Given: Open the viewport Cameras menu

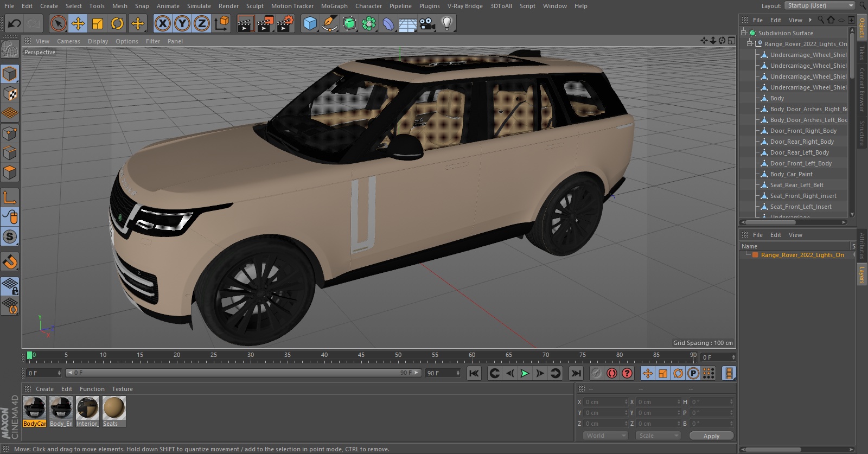Looking at the screenshot, I should click(x=68, y=41).
